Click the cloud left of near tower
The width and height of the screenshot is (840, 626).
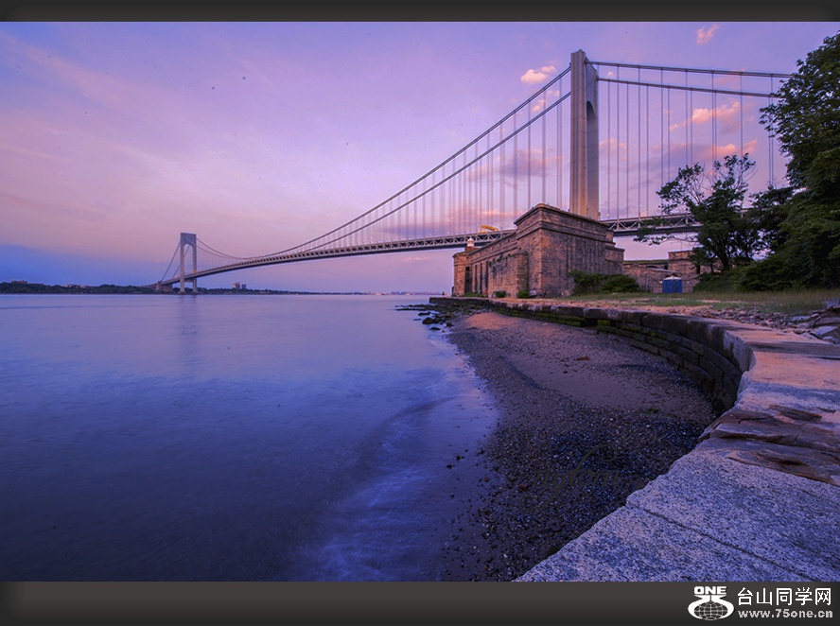[x=537, y=74]
